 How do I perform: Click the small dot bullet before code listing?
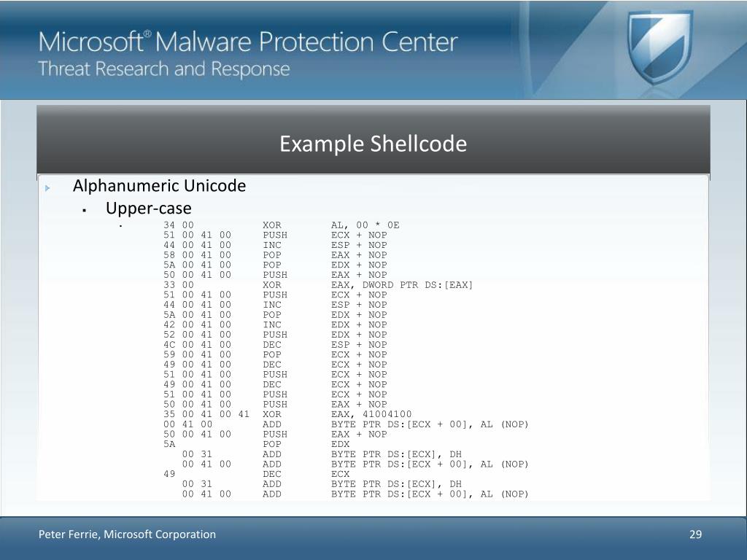point(120,226)
